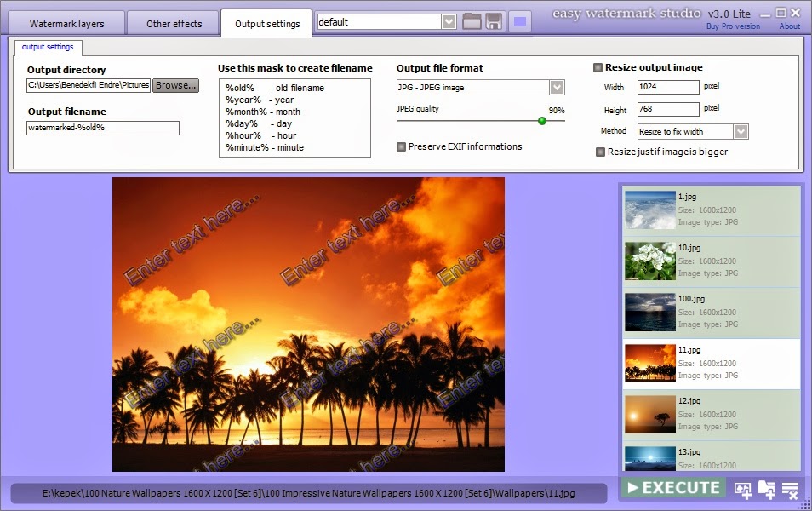Check Resize just if image is bigger

[600, 152]
